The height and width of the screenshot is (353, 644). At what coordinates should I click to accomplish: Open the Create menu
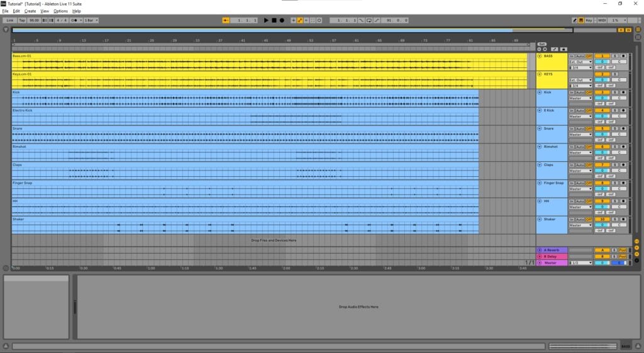click(x=30, y=11)
